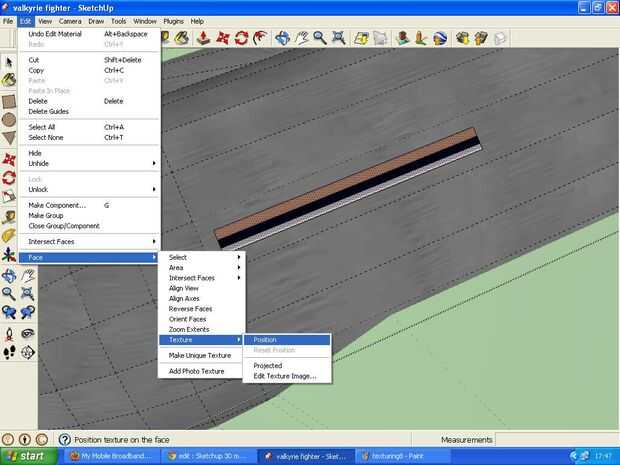The width and height of the screenshot is (620, 465).
Task: Click the Google Earth globe icon
Action: [440, 38]
